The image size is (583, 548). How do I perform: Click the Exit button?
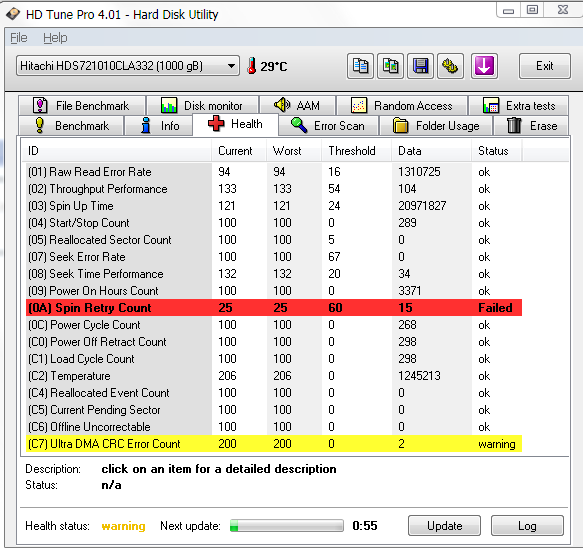click(x=545, y=66)
